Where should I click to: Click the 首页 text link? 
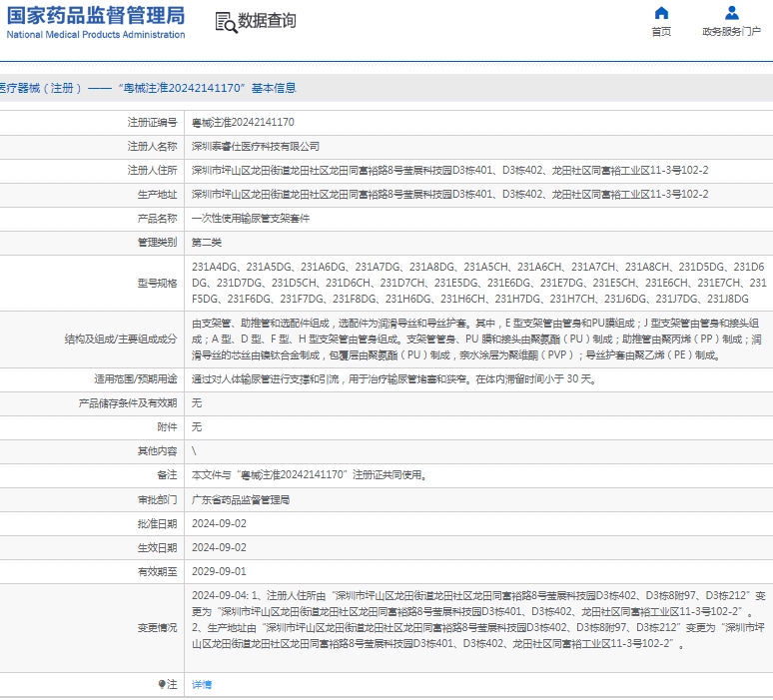(x=661, y=32)
